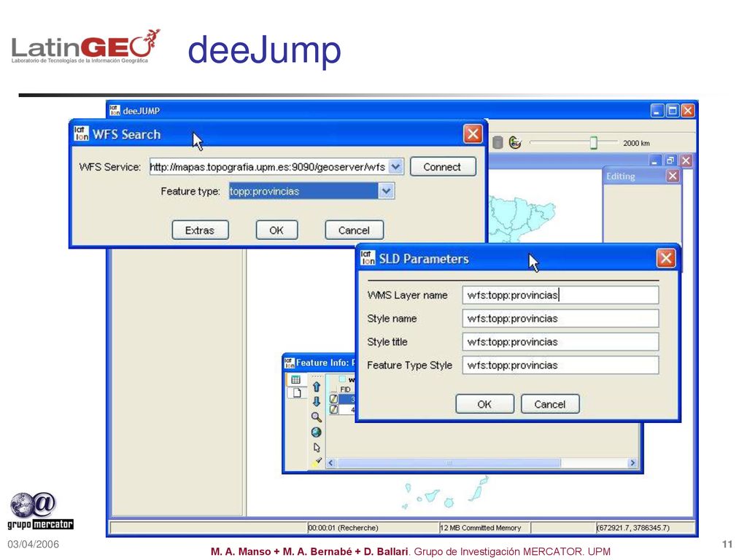The height and width of the screenshot is (560, 747).
Task: Click OK in the WFS Search dialog
Action: [276, 230]
